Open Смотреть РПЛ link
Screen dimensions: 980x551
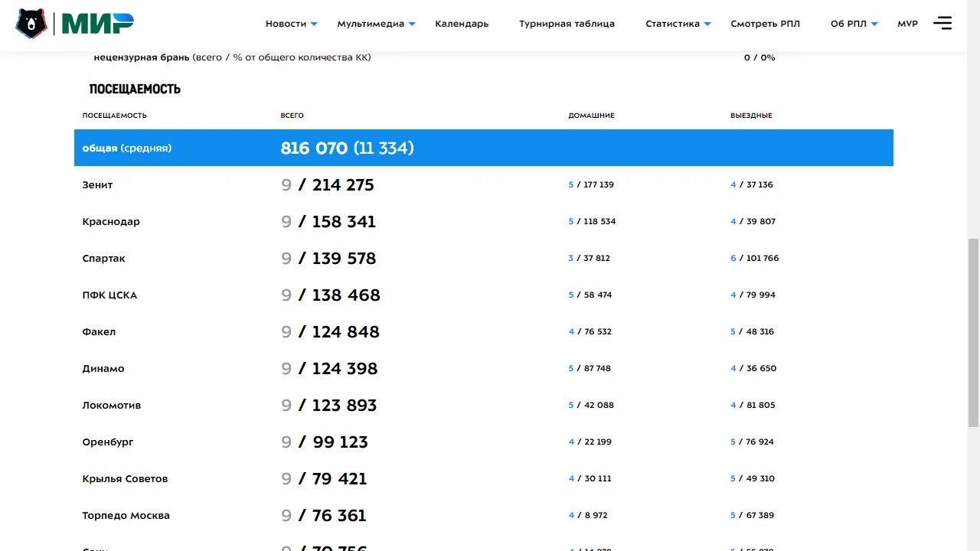click(765, 24)
